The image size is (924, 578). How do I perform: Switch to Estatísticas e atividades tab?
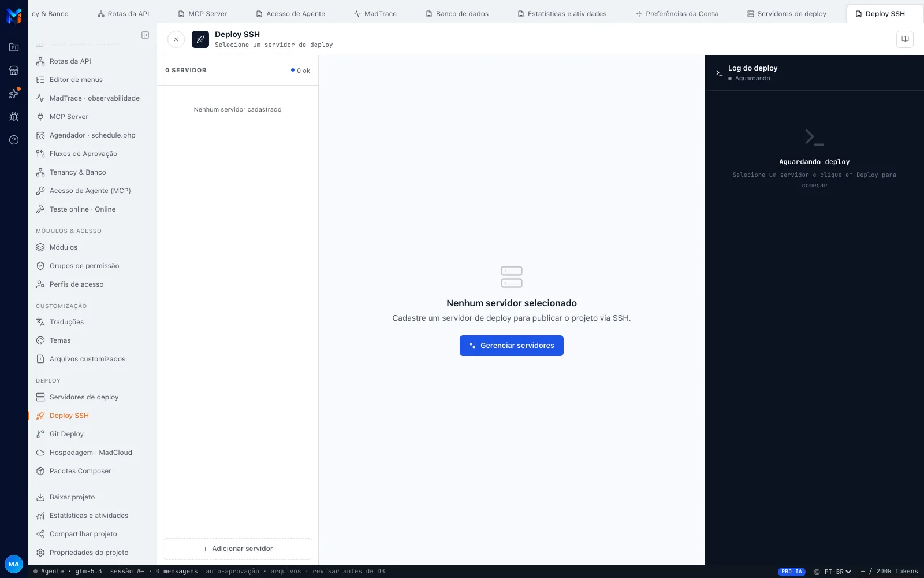(562, 14)
